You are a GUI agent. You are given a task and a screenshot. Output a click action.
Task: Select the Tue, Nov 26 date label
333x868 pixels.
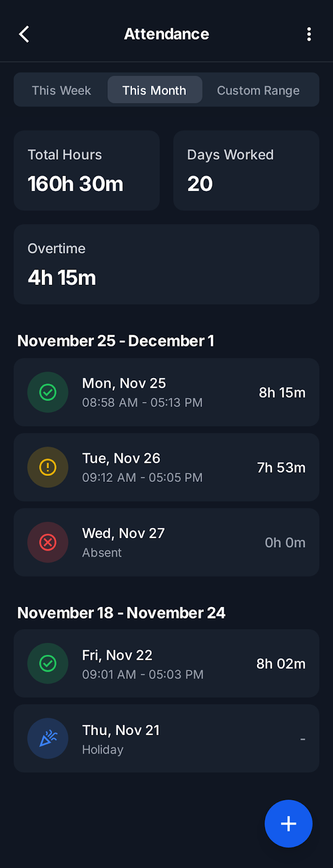click(121, 458)
